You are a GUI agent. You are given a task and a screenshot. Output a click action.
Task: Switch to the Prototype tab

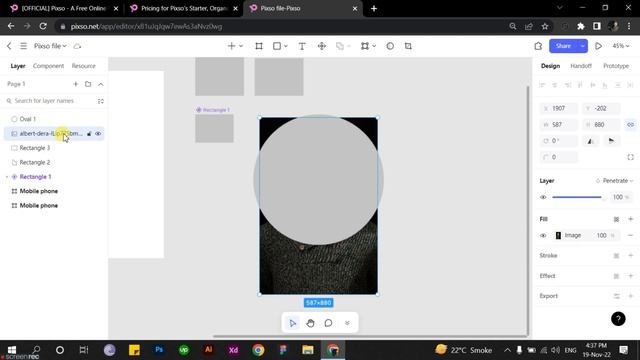616,66
